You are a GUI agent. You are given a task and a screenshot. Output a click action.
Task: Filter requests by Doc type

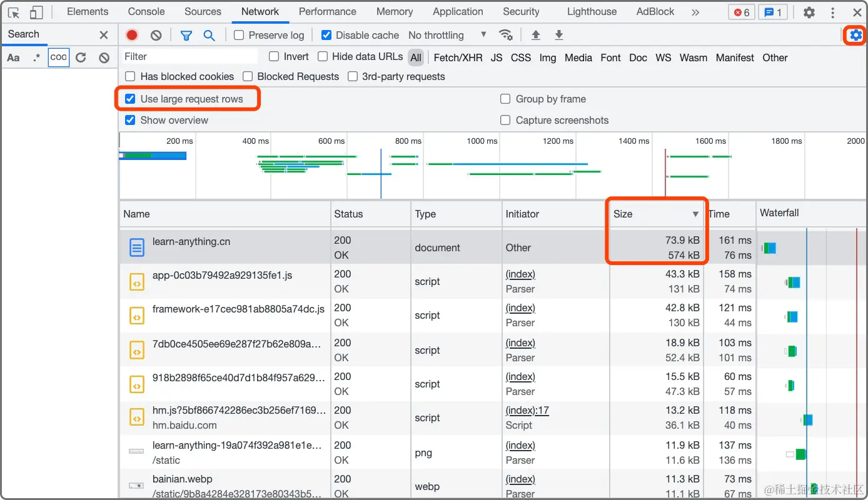point(638,57)
